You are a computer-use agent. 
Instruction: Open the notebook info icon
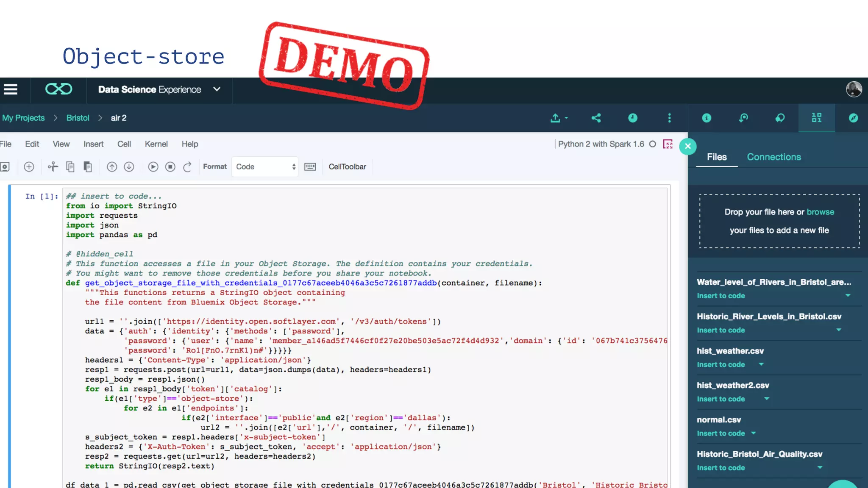coord(707,118)
